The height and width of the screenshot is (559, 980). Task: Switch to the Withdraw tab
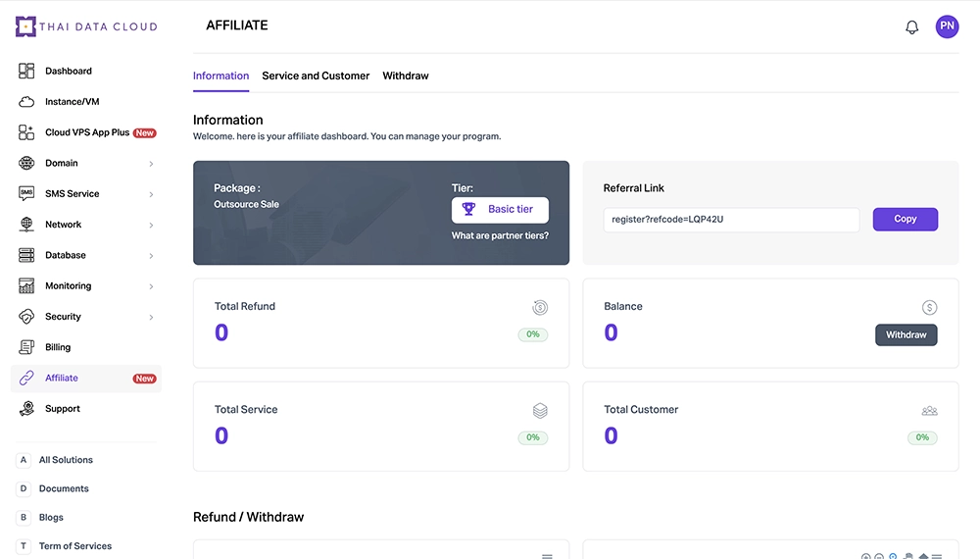point(406,76)
